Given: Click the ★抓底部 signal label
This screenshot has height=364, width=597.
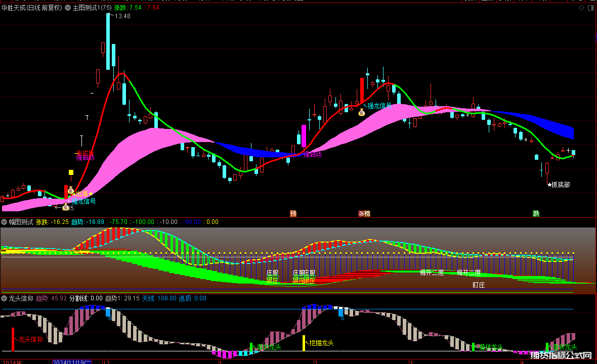Looking at the screenshot, I should [559, 185].
